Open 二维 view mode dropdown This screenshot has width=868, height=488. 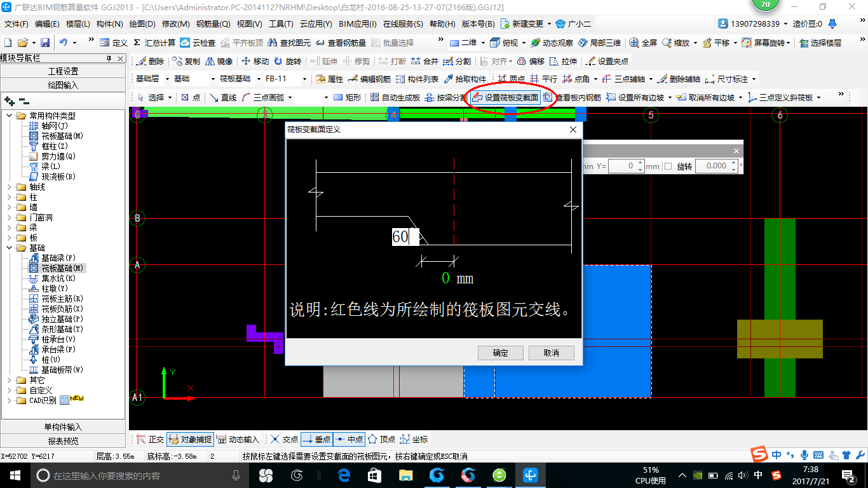click(484, 43)
